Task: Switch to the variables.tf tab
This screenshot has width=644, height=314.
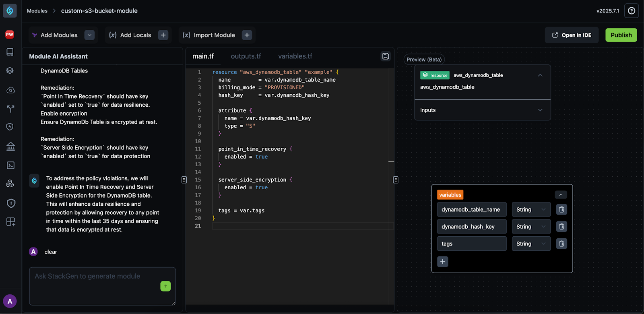Action: 295,56
